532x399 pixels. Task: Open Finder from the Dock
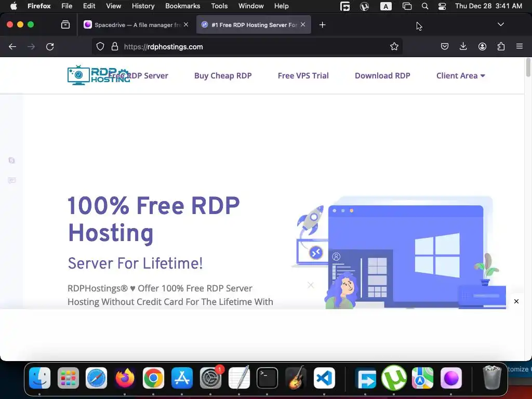(x=39, y=378)
